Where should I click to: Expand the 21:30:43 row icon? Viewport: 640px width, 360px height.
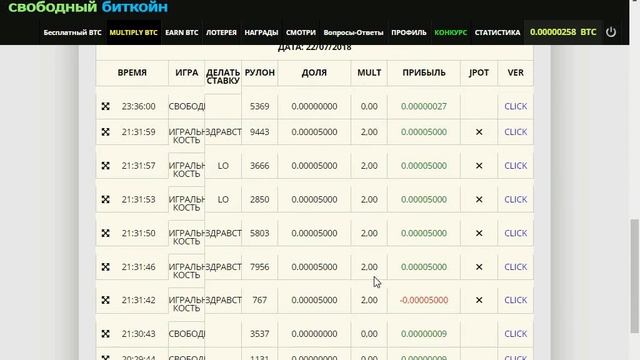tap(105, 333)
